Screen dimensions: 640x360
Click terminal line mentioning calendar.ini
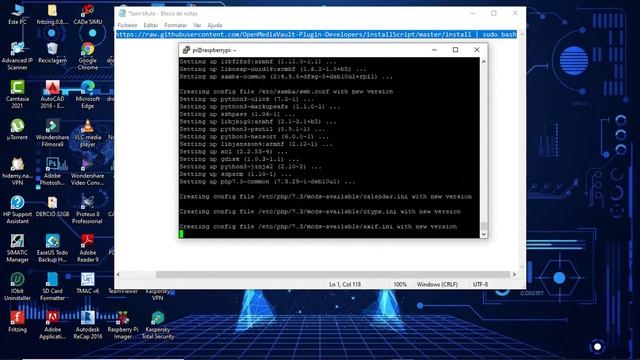pyautogui.click(x=326, y=196)
